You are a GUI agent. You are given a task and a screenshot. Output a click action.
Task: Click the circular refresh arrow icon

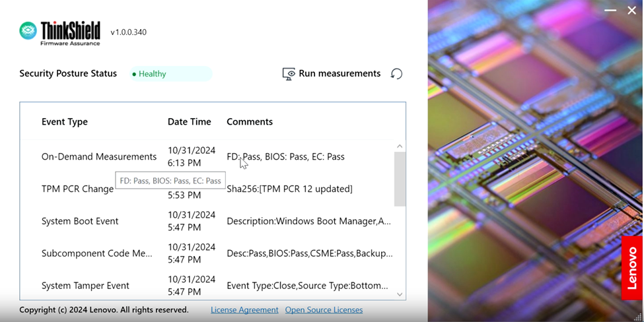396,74
